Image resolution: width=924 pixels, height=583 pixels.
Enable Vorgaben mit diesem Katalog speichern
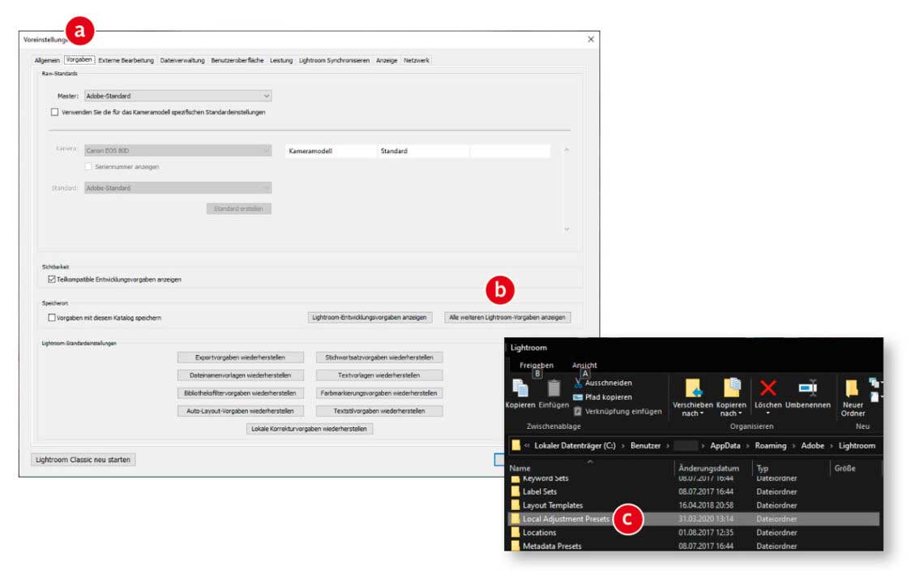click(52, 318)
